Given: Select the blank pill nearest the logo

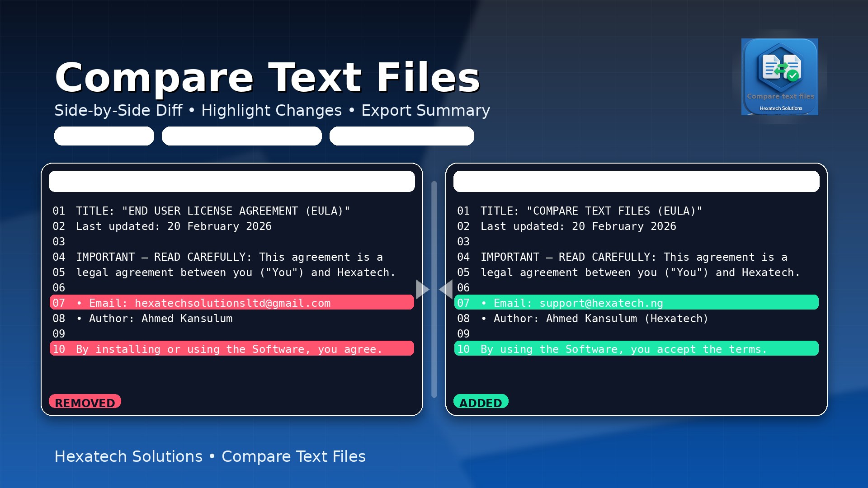Looking at the screenshot, I should [401, 136].
